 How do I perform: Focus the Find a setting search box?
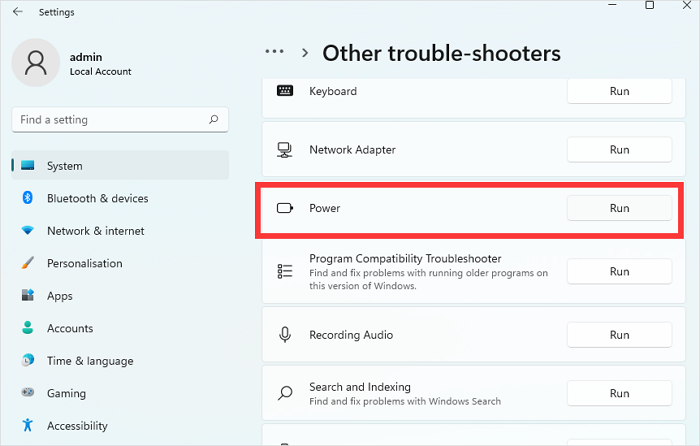coord(110,120)
